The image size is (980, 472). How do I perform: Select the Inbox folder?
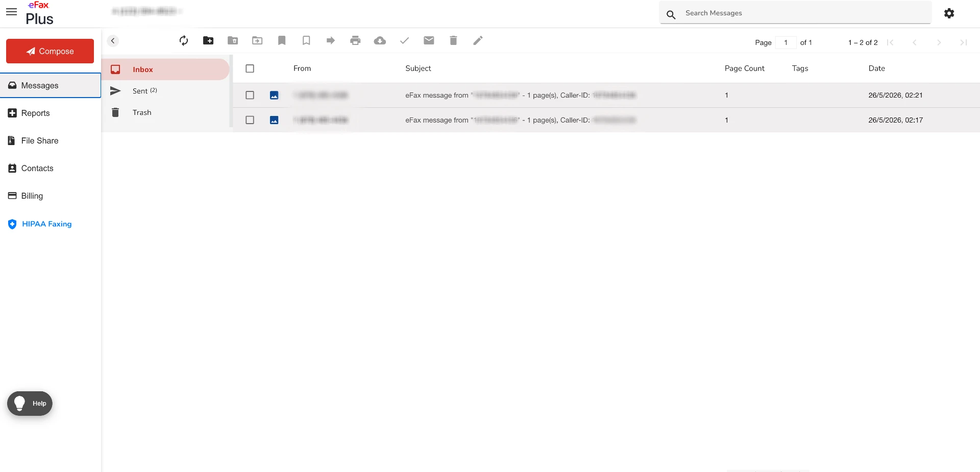click(x=165, y=69)
